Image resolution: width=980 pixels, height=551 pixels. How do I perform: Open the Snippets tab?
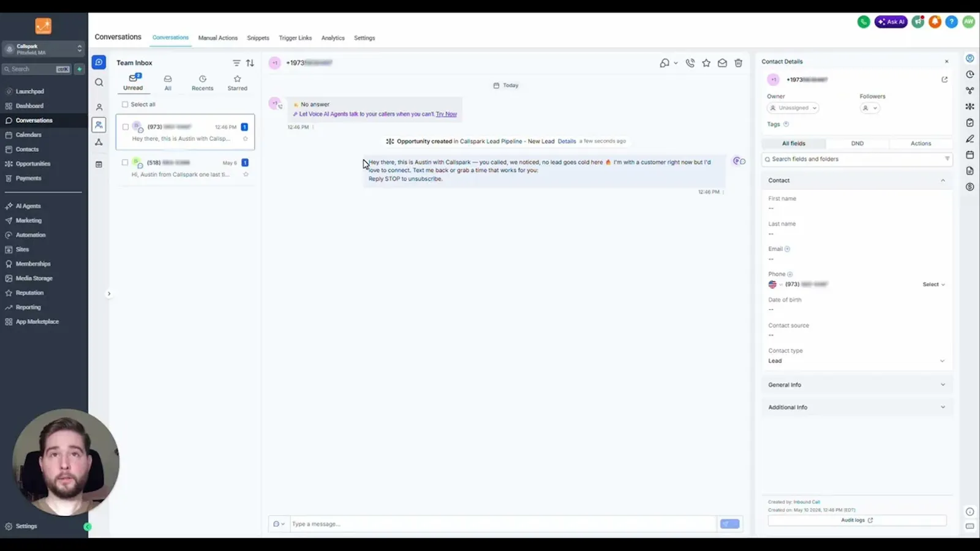pos(258,38)
